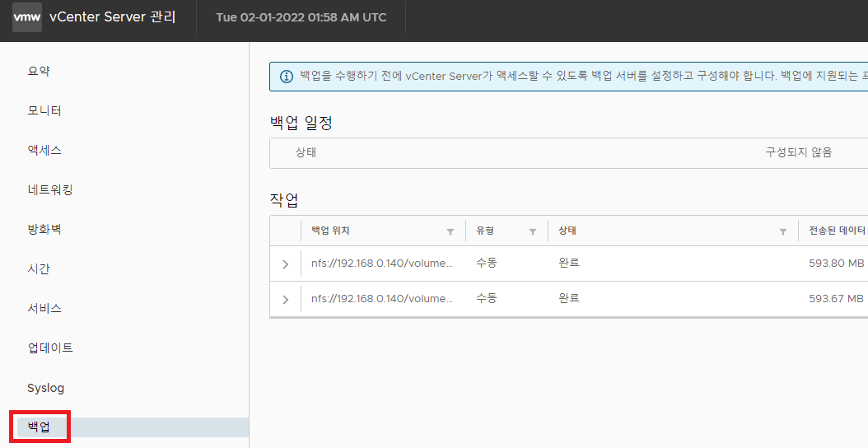Go to the 액세스 section
This screenshot has height=448, width=868.
click(x=44, y=150)
